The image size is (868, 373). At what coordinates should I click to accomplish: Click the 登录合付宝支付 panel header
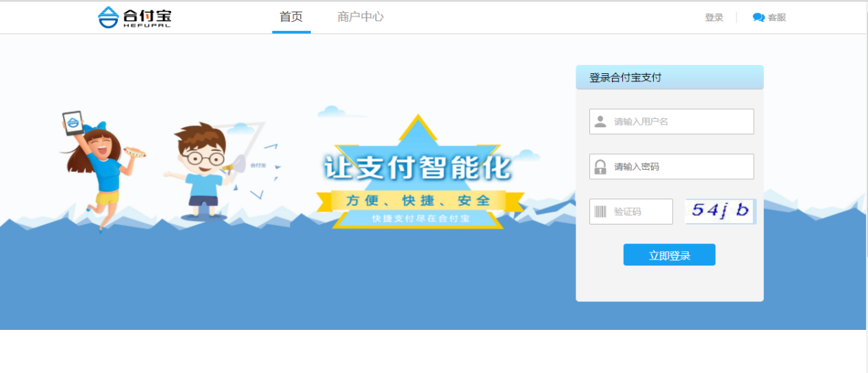point(669,77)
